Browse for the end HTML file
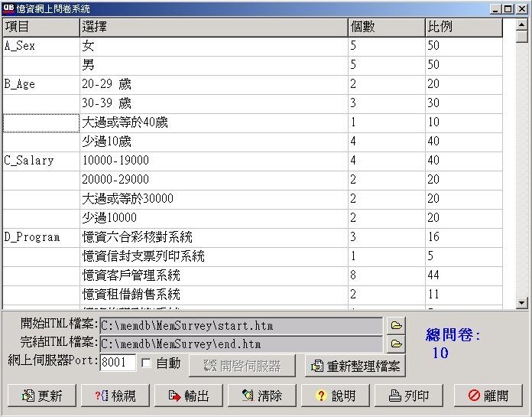The height and width of the screenshot is (417, 532). [x=395, y=344]
